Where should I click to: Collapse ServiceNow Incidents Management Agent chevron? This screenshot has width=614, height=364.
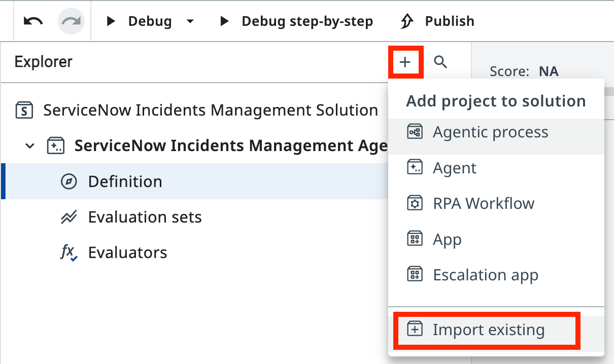30,146
